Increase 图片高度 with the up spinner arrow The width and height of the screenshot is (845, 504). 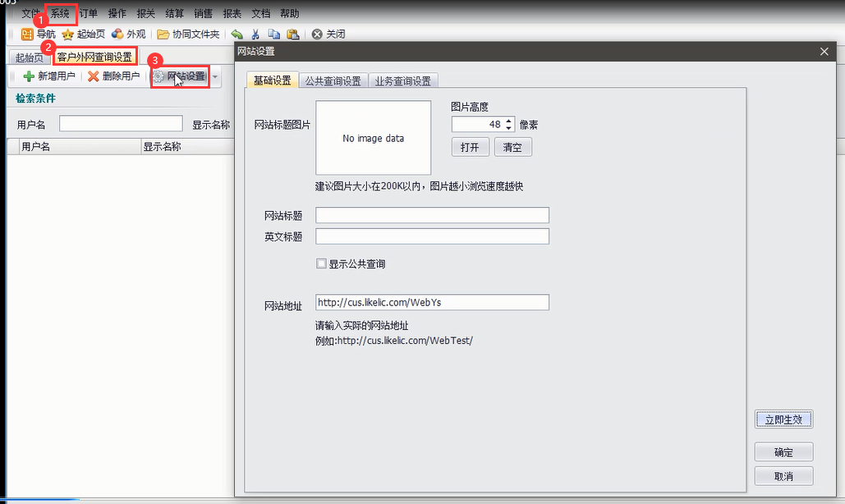tap(509, 121)
